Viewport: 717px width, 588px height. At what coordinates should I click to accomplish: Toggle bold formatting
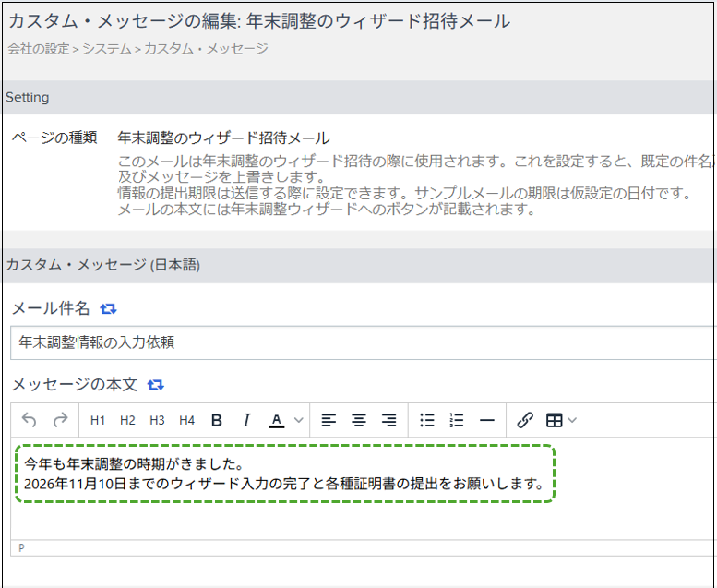pyautogui.click(x=217, y=420)
